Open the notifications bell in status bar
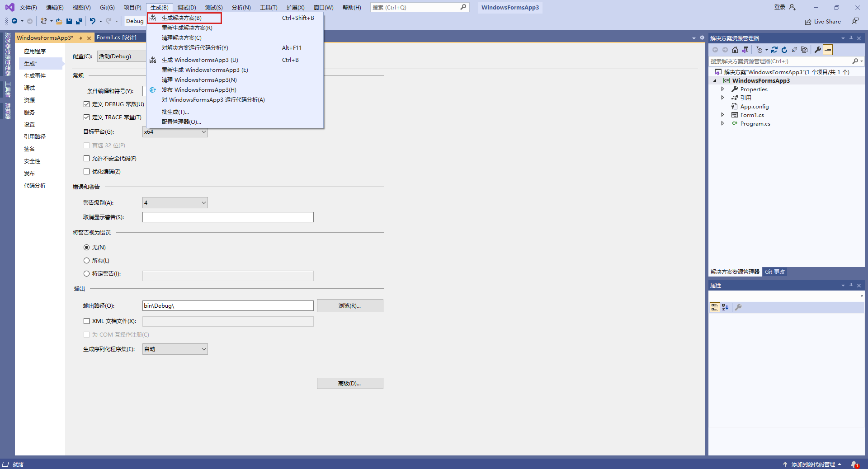This screenshot has width=868, height=469. (854, 464)
